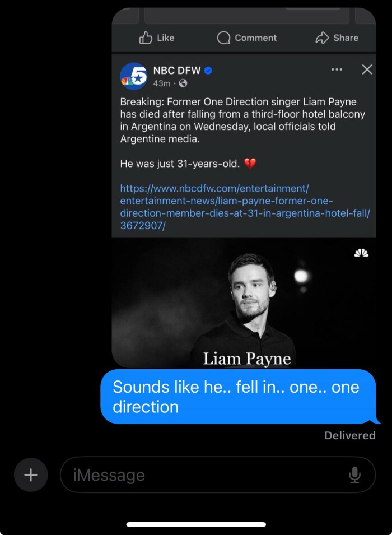
Task: Tap the Share arrow icon
Action: click(x=322, y=38)
